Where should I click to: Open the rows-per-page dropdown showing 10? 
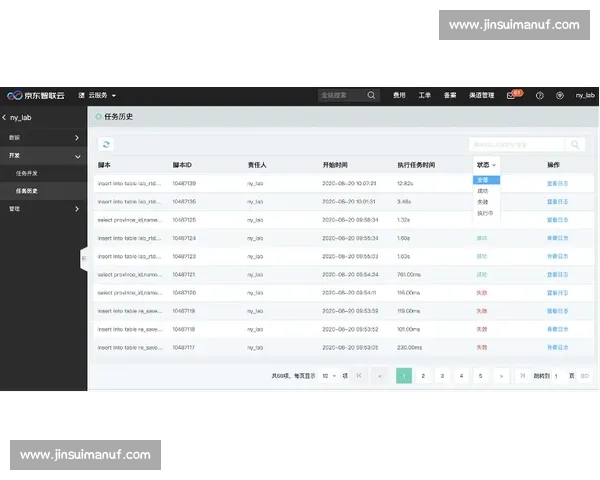pyautogui.click(x=329, y=376)
